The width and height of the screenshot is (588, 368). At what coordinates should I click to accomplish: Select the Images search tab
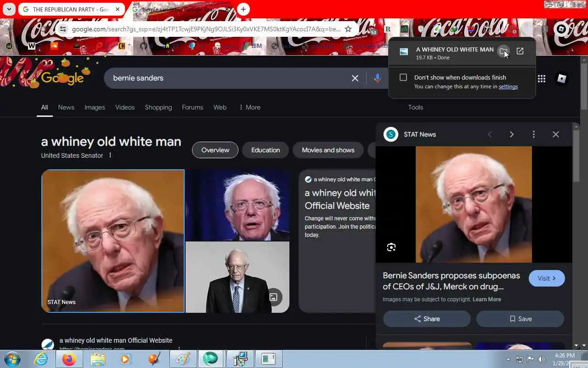tap(95, 107)
